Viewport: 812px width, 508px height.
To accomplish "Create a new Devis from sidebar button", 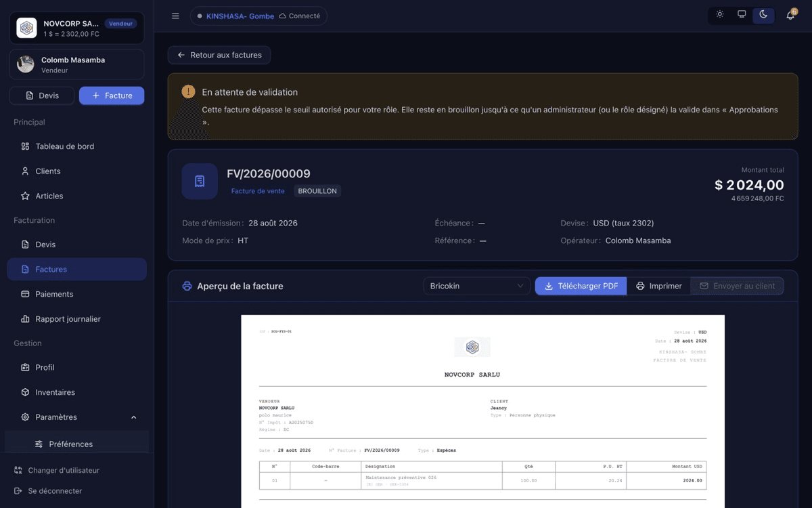I will tap(42, 96).
